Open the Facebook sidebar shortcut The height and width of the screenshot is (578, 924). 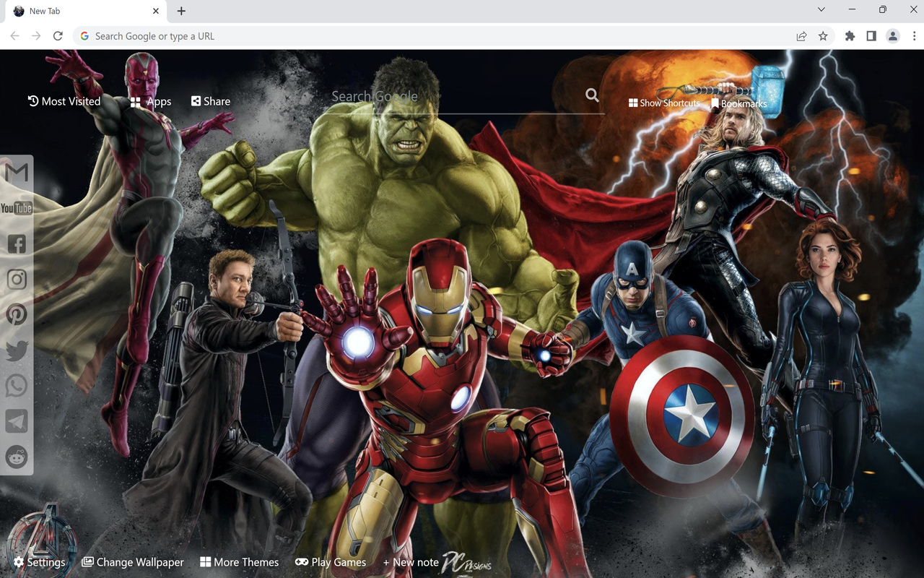pyautogui.click(x=17, y=243)
